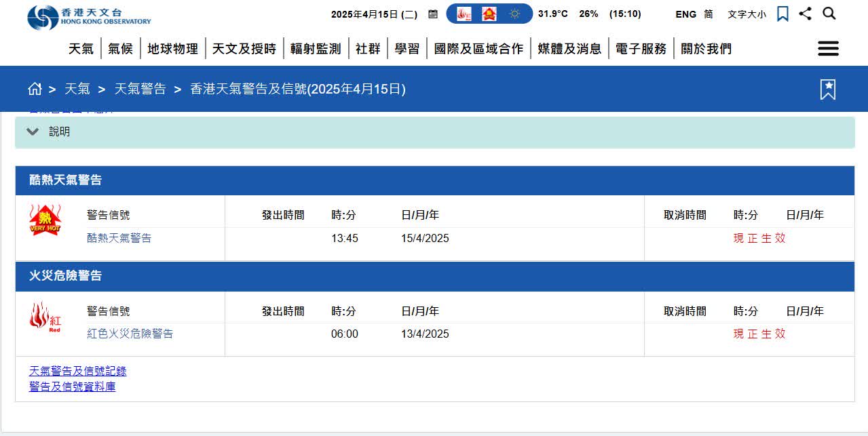Expand the 說明 section chevron
The image size is (868, 436).
tap(33, 132)
